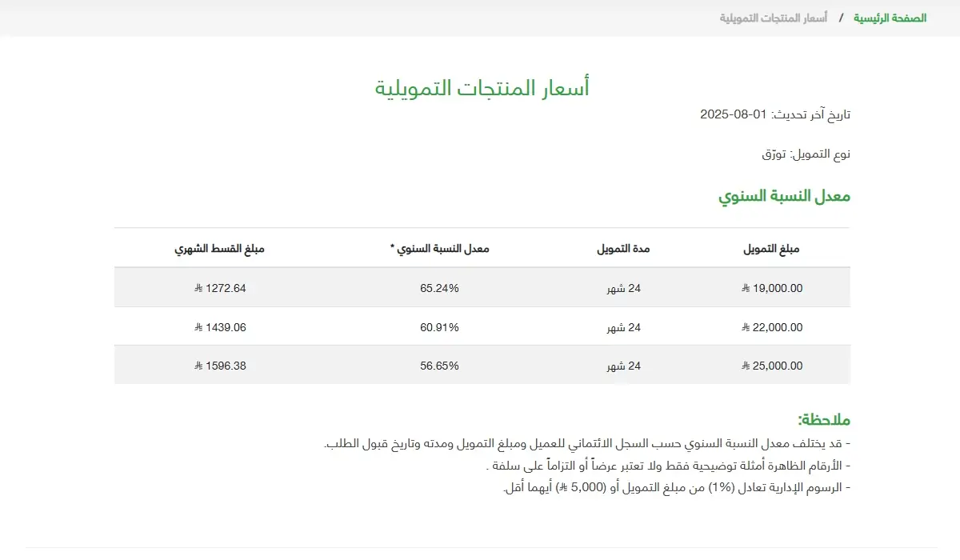Select the معدل النسبة السنوي section heading
The width and height of the screenshot is (960, 560).
785,196
